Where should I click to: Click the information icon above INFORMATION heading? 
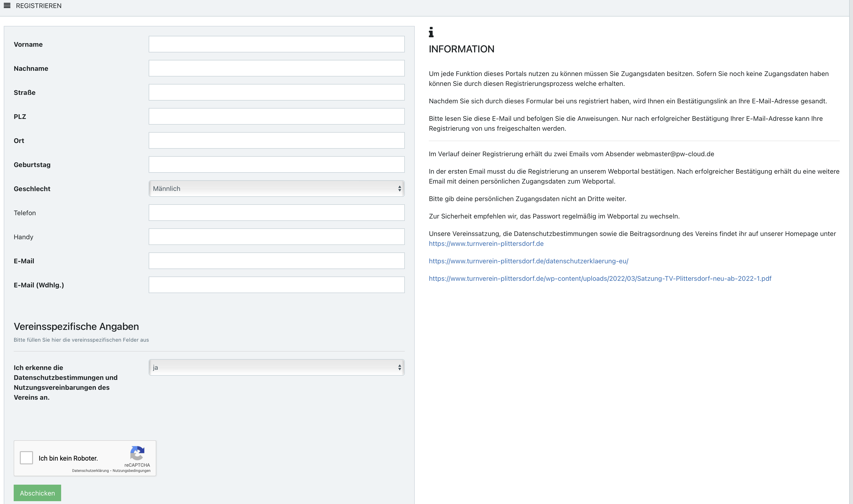tap(431, 32)
